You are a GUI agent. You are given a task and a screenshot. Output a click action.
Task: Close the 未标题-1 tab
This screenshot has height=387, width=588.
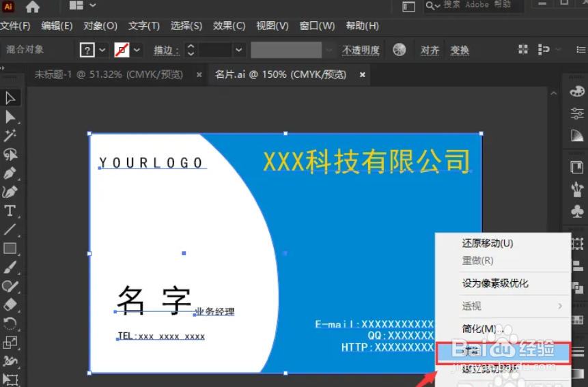199,75
